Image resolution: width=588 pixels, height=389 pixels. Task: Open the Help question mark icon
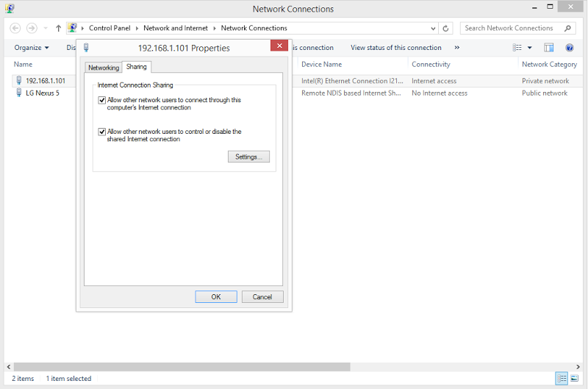570,48
